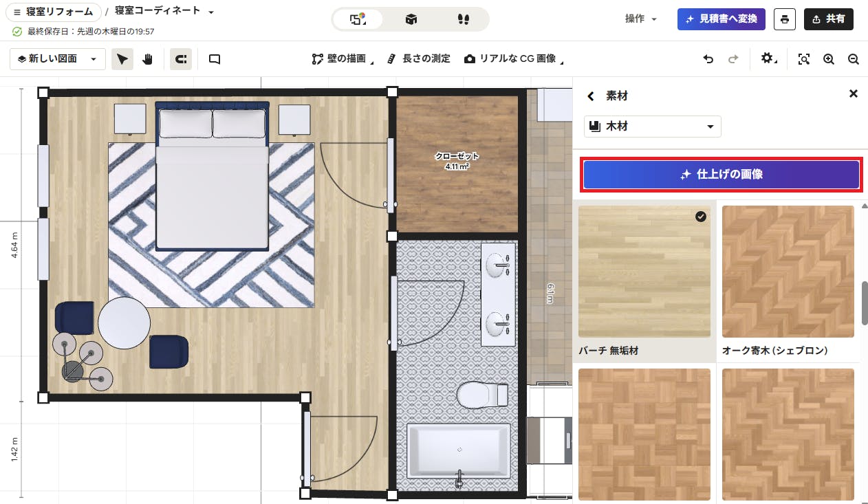The width and height of the screenshot is (868, 504).
Task: Select the bed in the bedroom
Action: tap(212, 175)
